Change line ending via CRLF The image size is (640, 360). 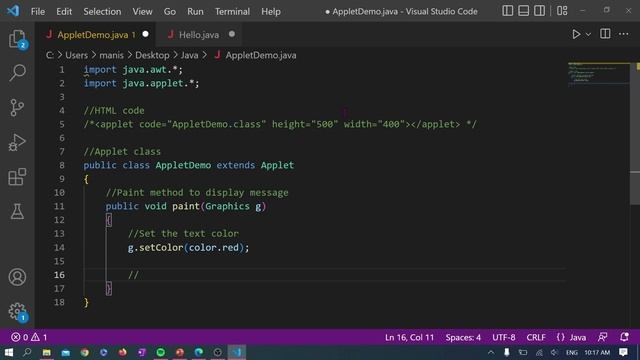tap(536, 338)
